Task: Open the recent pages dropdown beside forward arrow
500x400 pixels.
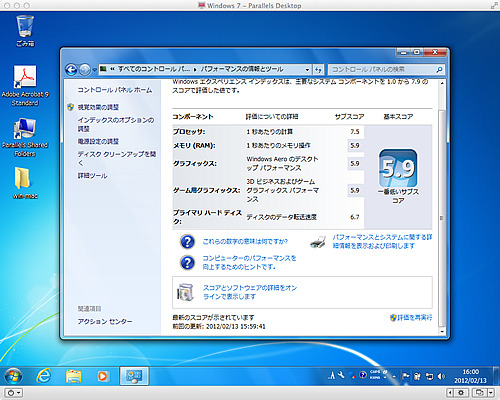Action: [x=94, y=70]
